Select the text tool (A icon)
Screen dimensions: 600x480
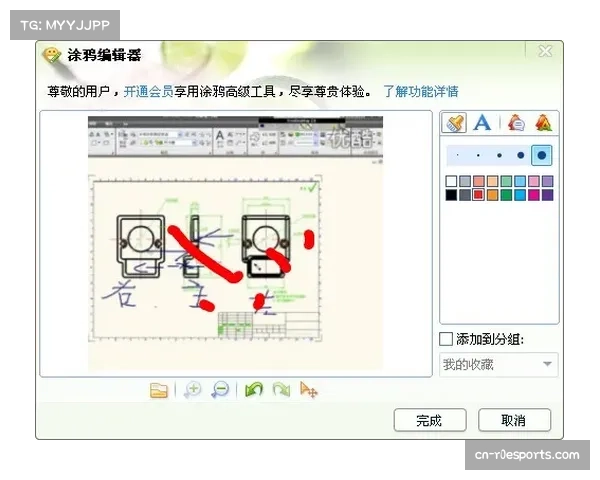482,123
